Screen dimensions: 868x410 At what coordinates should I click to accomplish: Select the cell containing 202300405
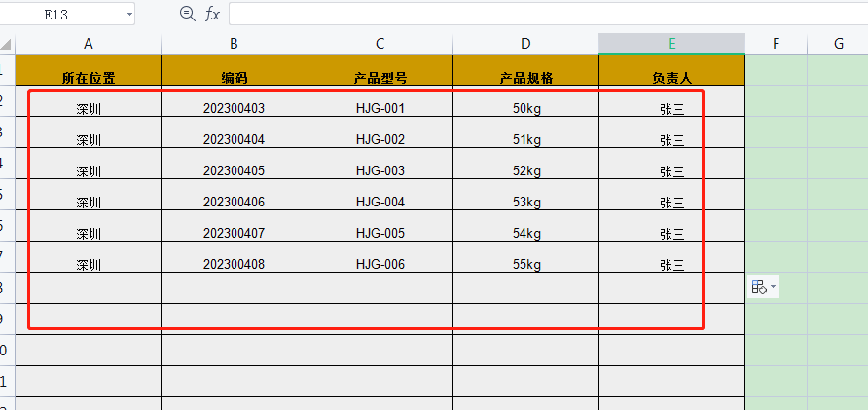[x=234, y=170]
